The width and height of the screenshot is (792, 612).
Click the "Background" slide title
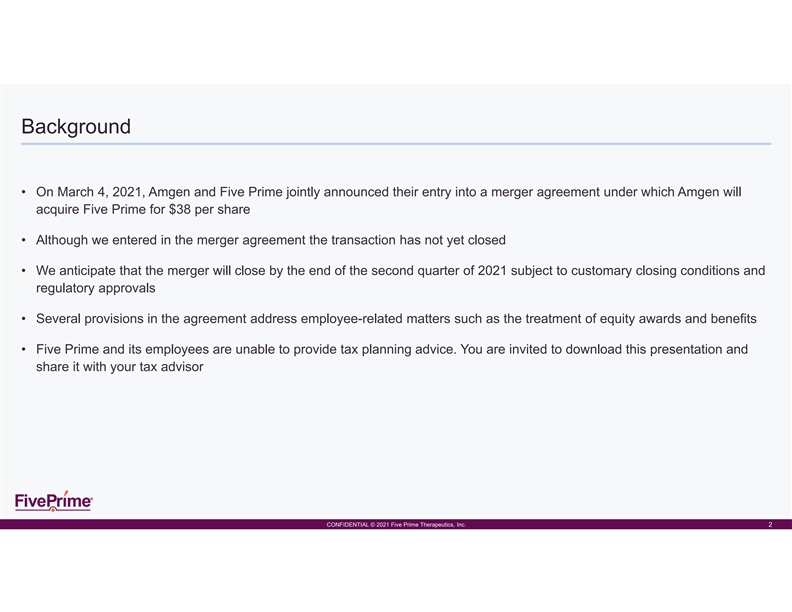(76, 127)
